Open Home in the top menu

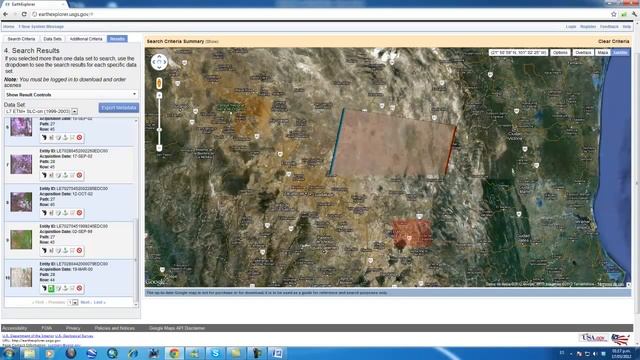9,27
